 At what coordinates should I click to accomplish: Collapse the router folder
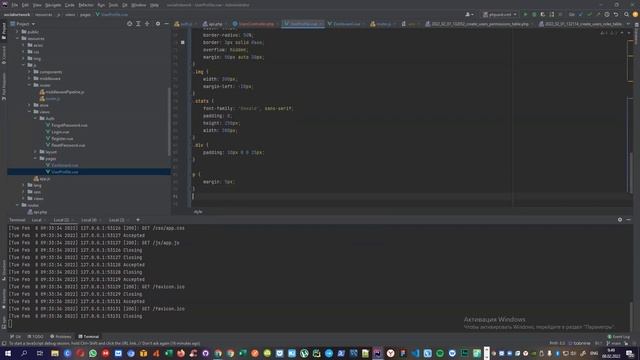[x=30, y=85]
